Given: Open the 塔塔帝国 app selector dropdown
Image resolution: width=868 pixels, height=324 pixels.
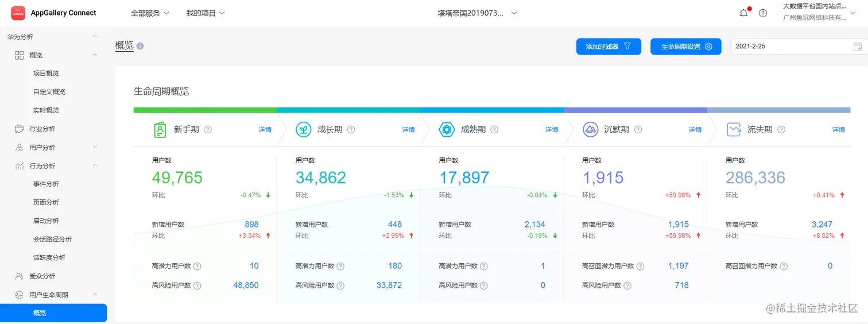Looking at the screenshot, I should point(477,13).
